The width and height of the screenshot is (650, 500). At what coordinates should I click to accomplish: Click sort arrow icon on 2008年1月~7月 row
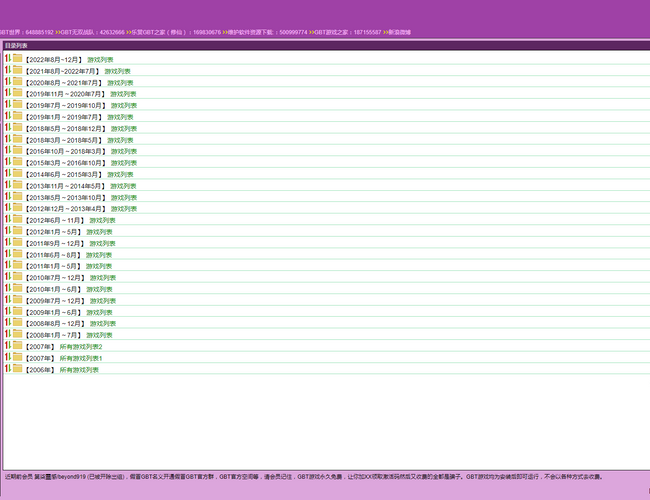pyautogui.click(x=7, y=335)
